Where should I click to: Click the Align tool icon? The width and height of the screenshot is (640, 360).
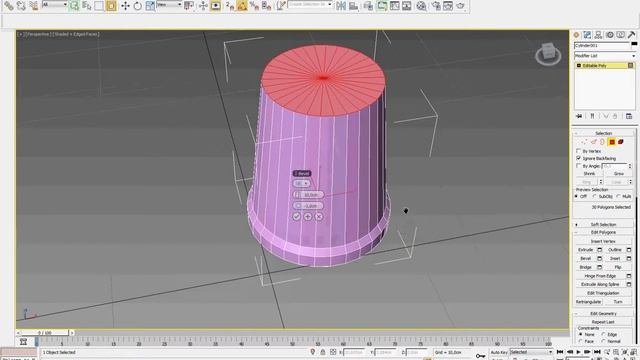coord(353,6)
